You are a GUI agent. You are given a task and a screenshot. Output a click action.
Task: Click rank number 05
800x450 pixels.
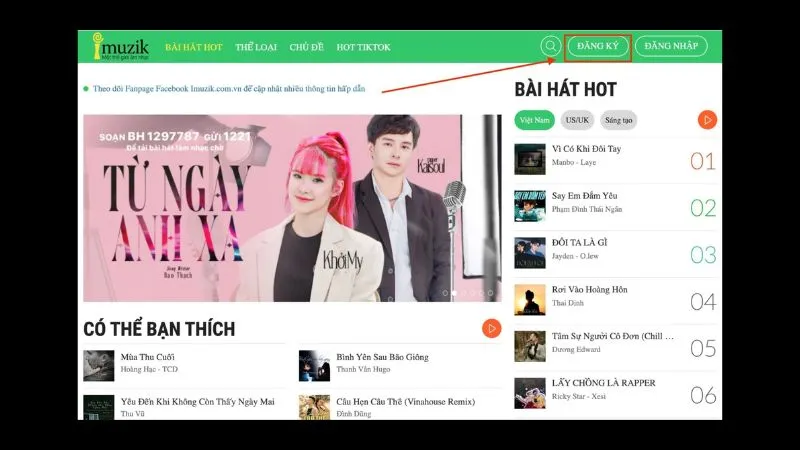point(703,348)
